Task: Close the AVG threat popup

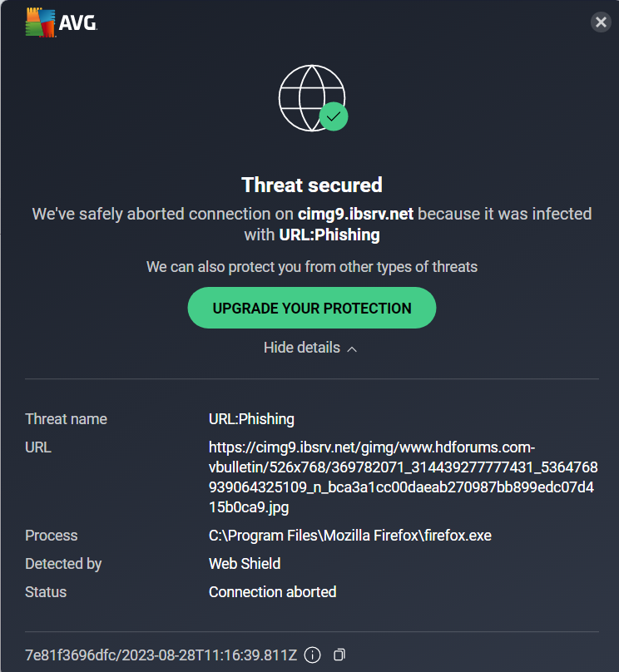Action: click(600, 22)
